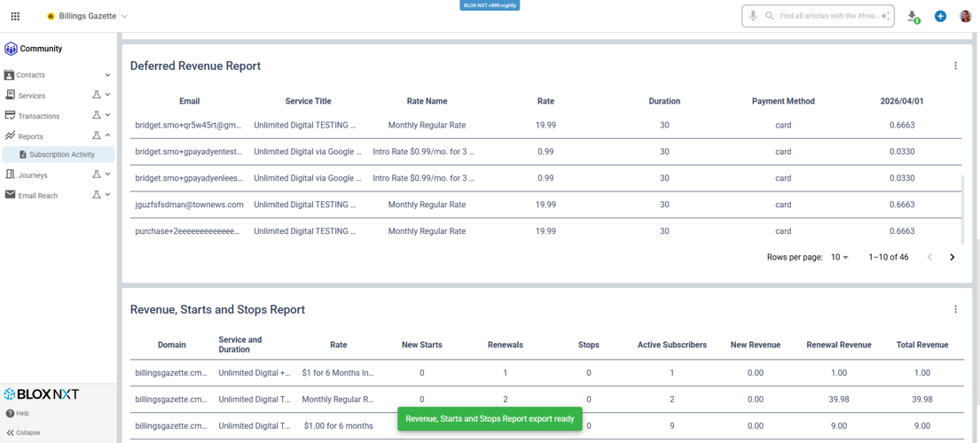
Task: Open the downloads icon with badge 2
Action: 913,17
